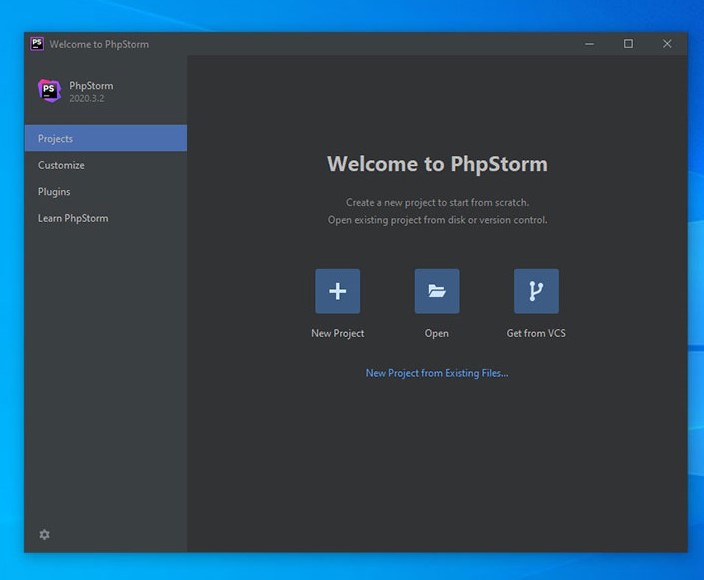This screenshot has width=704, height=580.
Task: Click the New Project plus icon
Action: [x=337, y=291]
